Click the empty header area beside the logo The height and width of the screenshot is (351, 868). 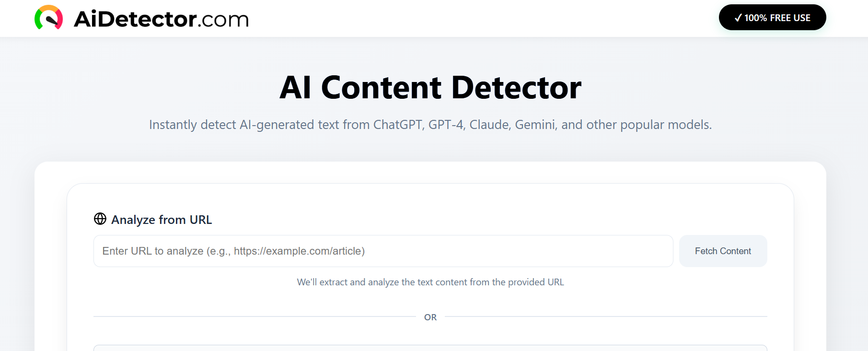point(479,18)
